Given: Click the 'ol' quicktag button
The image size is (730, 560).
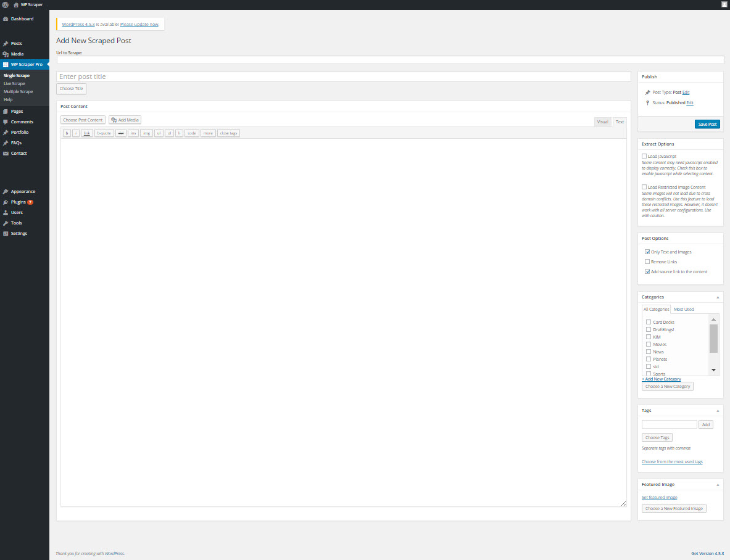Looking at the screenshot, I should pos(170,133).
